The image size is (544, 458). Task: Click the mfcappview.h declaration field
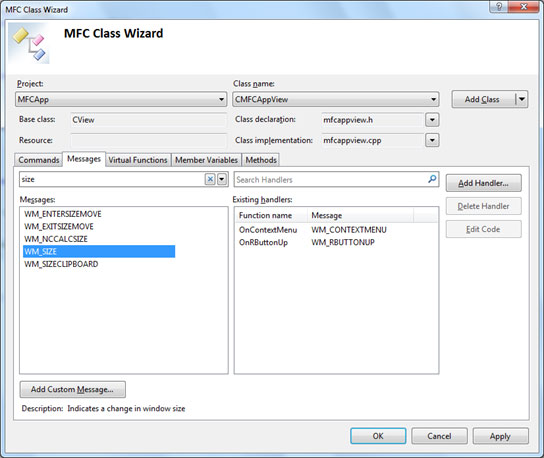coord(373,120)
